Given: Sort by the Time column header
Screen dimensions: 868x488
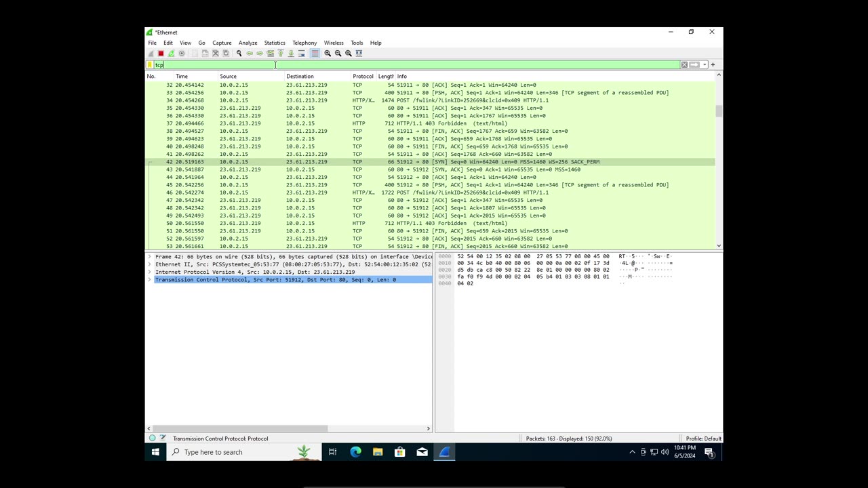Looking at the screenshot, I should click(x=195, y=77).
